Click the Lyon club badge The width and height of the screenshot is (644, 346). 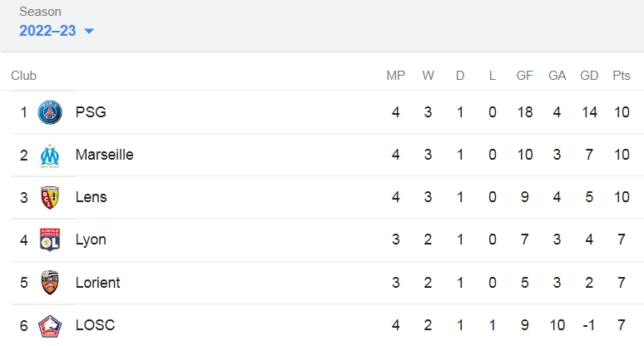50,240
